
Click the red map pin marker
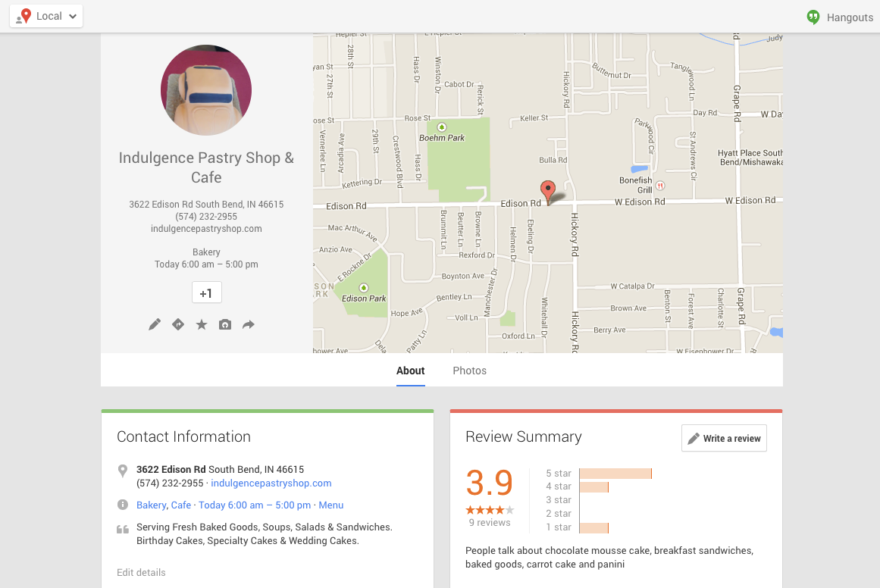[x=547, y=191]
